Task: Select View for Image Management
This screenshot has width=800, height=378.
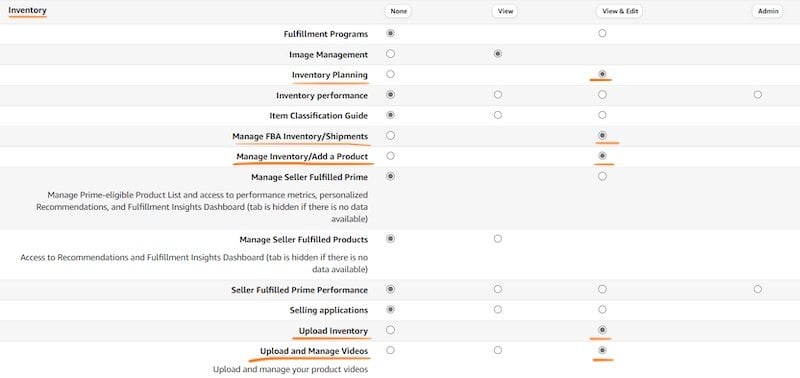Action: (497, 54)
